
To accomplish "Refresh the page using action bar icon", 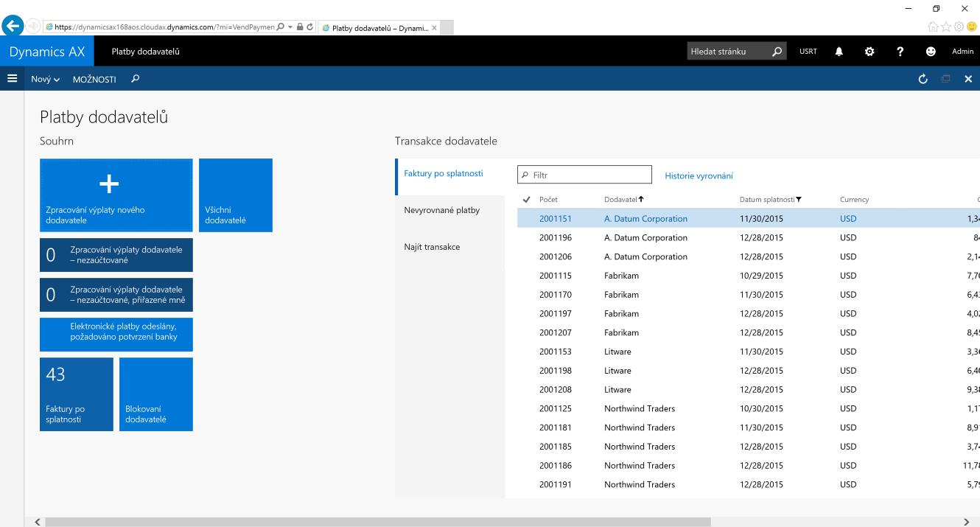I will tap(923, 79).
